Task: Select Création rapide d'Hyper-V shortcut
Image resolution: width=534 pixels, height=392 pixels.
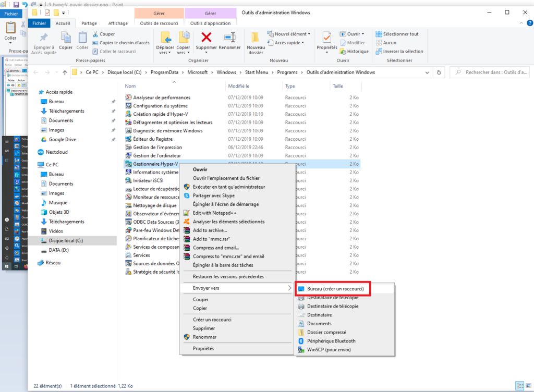Action: tap(160, 114)
